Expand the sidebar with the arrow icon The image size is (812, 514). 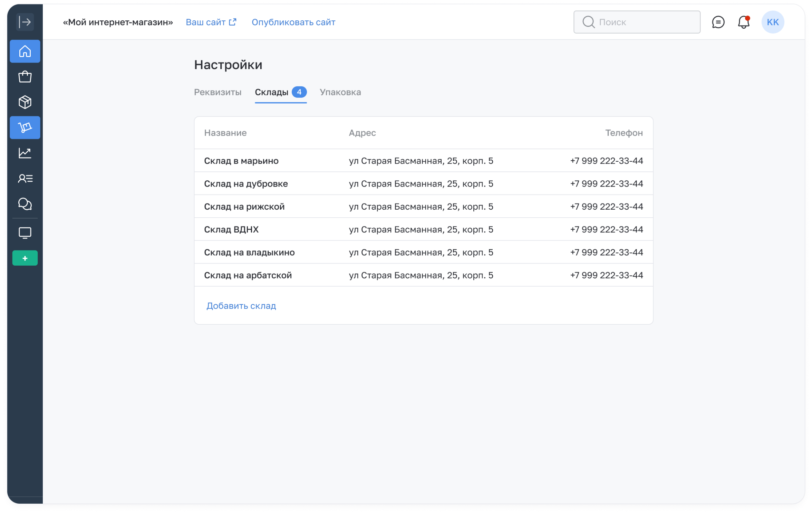tap(25, 22)
